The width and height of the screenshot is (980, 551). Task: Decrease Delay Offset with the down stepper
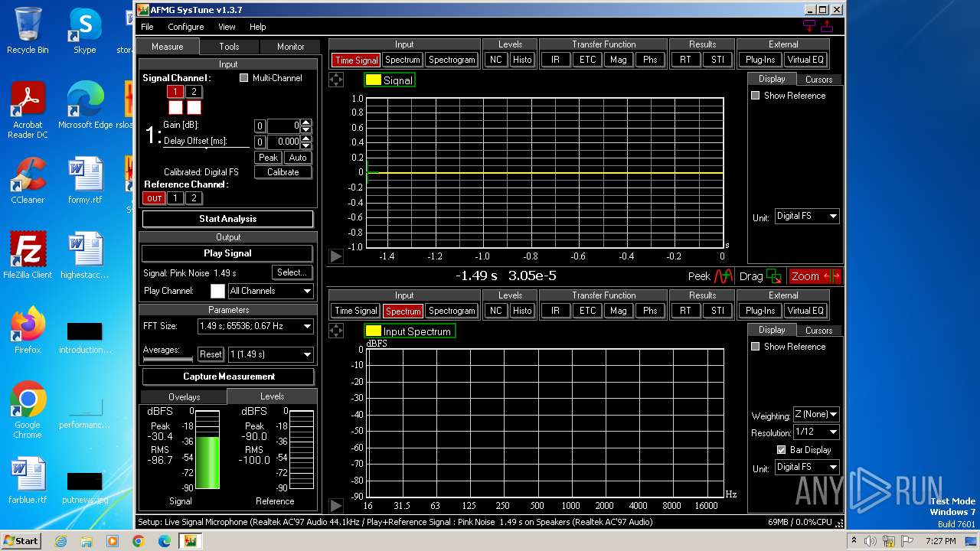coord(306,145)
